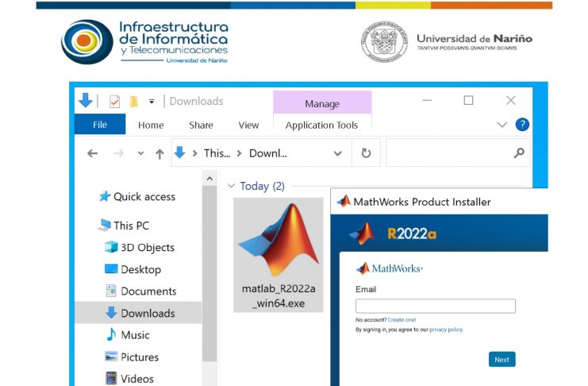Click the Infraestructura de Informática logo
588x386 pixels.
144,42
